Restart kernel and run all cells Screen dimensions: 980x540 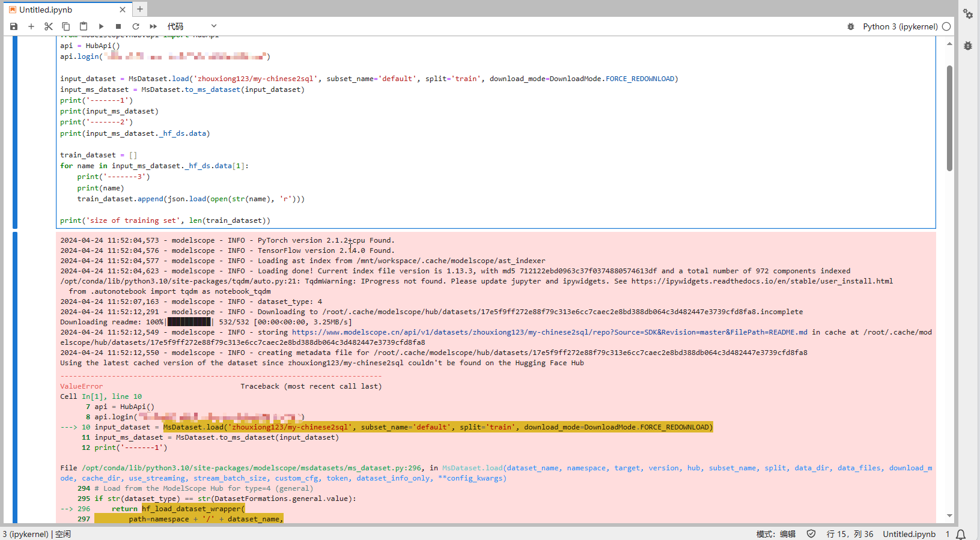click(x=153, y=26)
